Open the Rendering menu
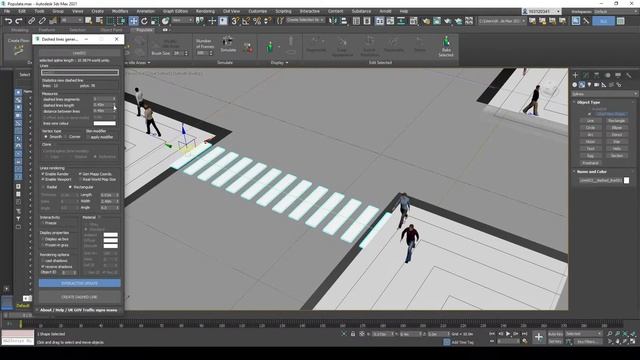The image size is (640, 360). (x=205, y=11)
